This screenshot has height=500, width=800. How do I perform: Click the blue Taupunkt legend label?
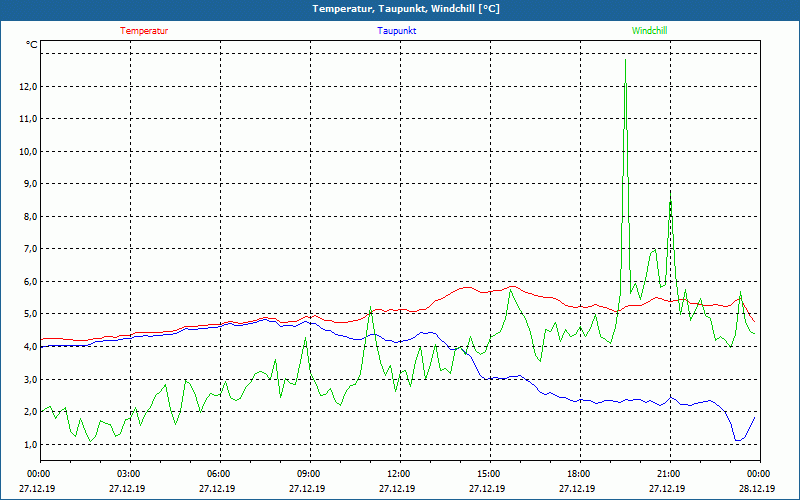(x=396, y=31)
